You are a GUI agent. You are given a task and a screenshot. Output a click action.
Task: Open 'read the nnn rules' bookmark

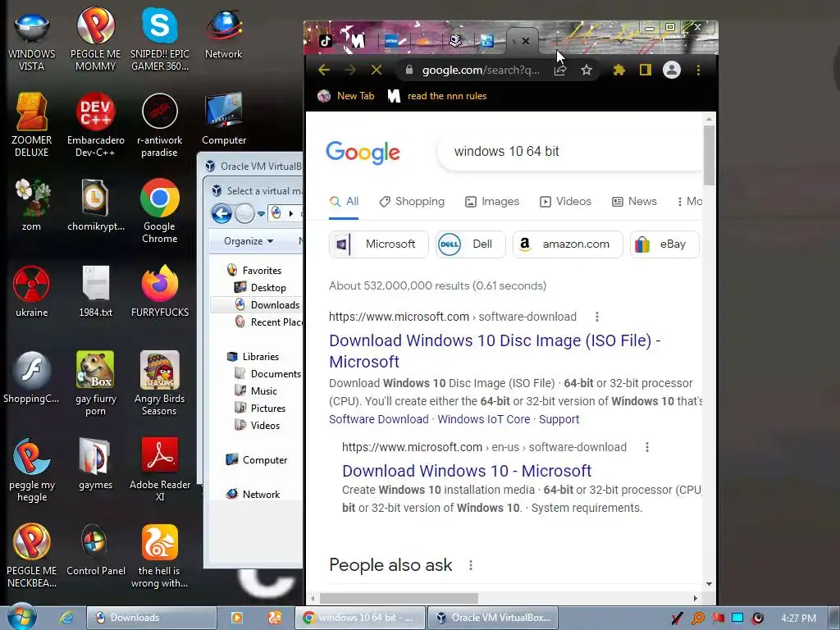[437, 96]
